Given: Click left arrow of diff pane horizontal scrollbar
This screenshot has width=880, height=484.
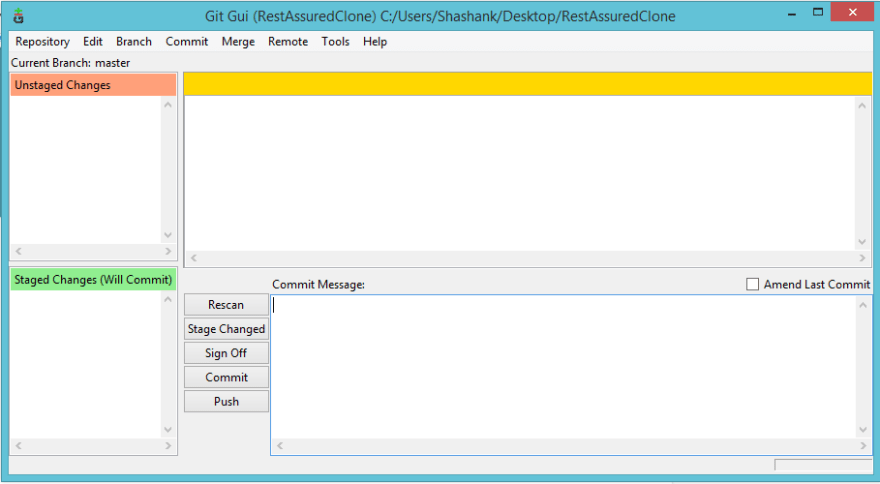Looking at the screenshot, I should pyautogui.click(x=194, y=258).
